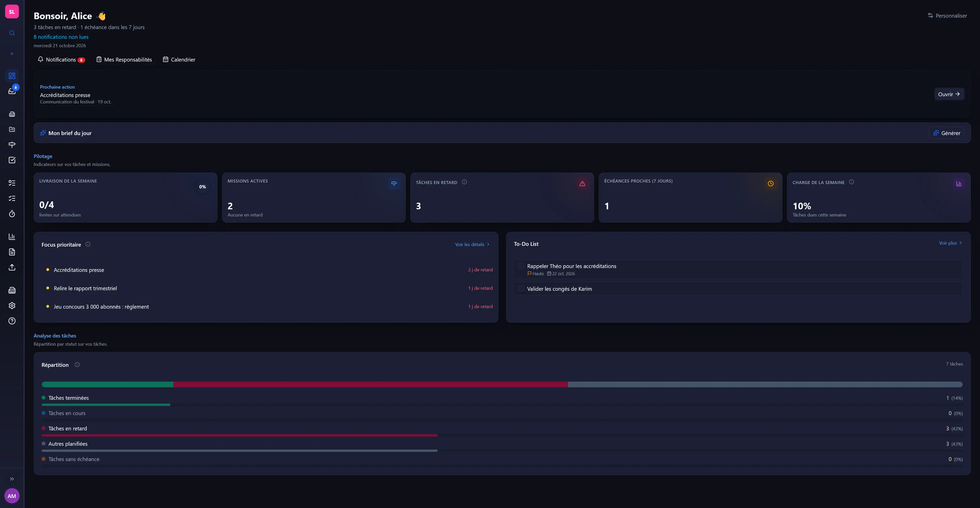Open the upload export icon in sidebar
This screenshot has width=980, height=508.
coord(12,268)
